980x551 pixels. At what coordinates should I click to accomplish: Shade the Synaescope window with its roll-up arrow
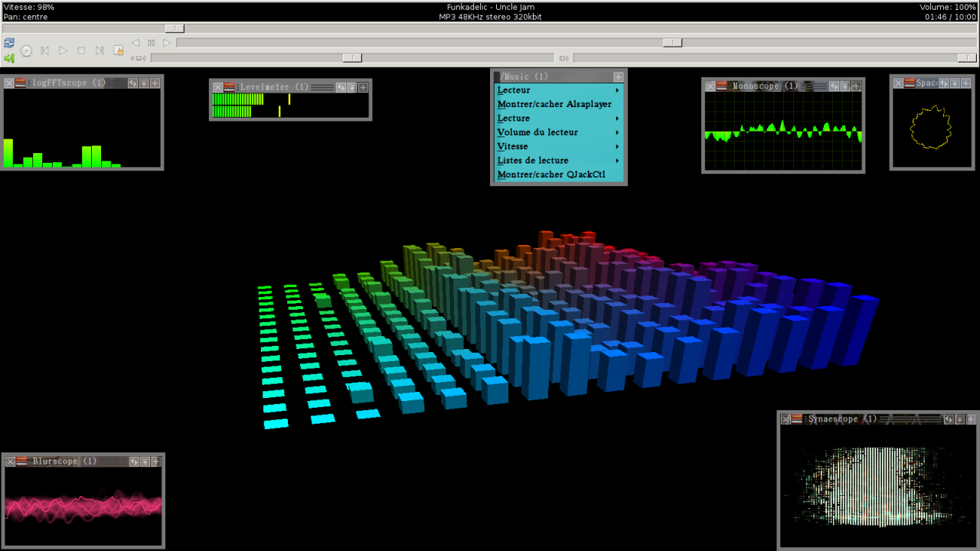pyautogui.click(x=959, y=419)
